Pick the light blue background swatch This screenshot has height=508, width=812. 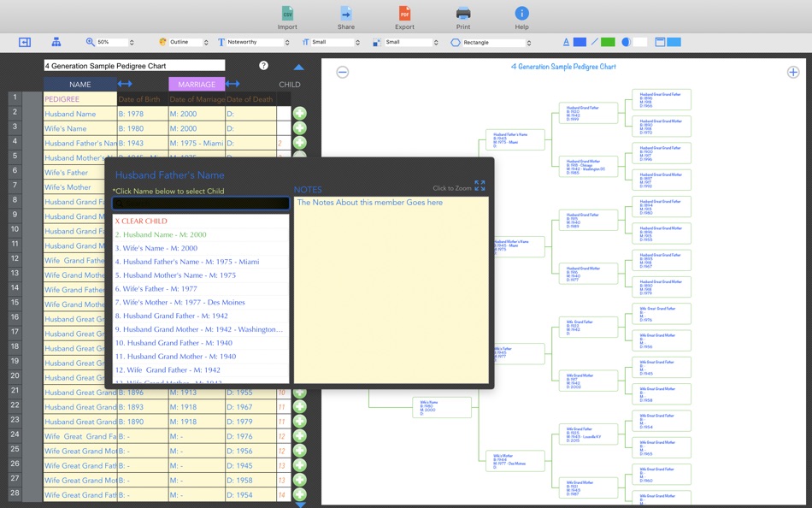674,42
